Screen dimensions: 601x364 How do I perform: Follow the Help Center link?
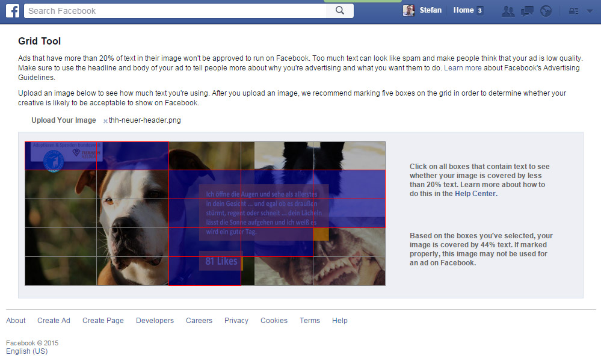coord(475,194)
